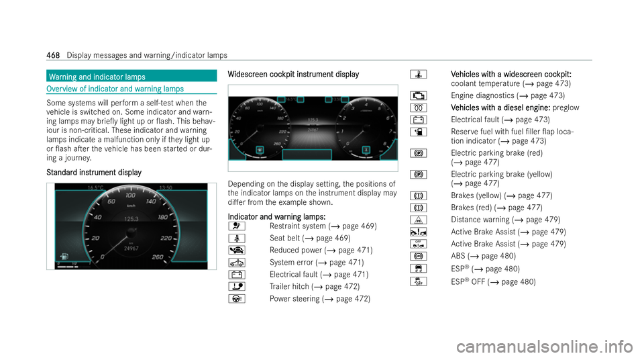
Task: Click 'Reduced power (→ page 471)' reference
Action: (x=321, y=250)
